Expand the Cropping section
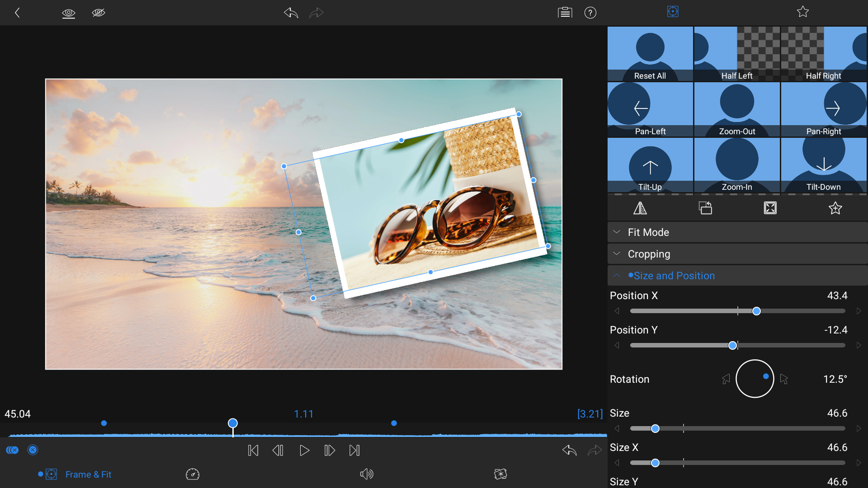Screen dimensions: 868x488 (x=737, y=253)
